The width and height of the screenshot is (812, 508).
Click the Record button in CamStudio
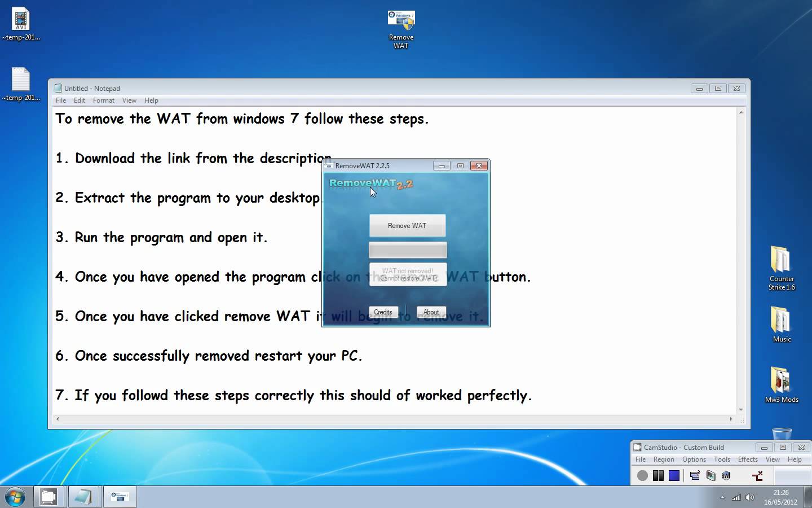pos(642,476)
